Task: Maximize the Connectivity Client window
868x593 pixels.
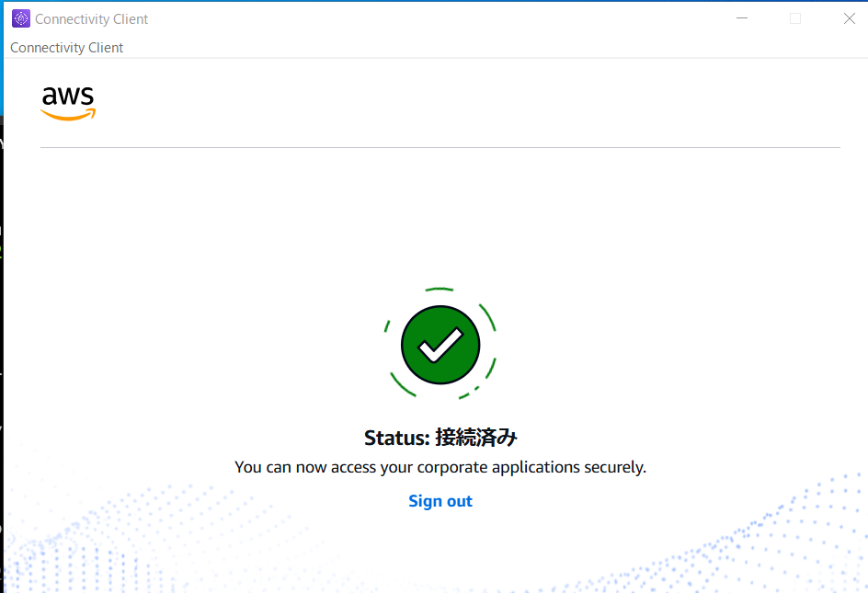Action: click(794, 17)
